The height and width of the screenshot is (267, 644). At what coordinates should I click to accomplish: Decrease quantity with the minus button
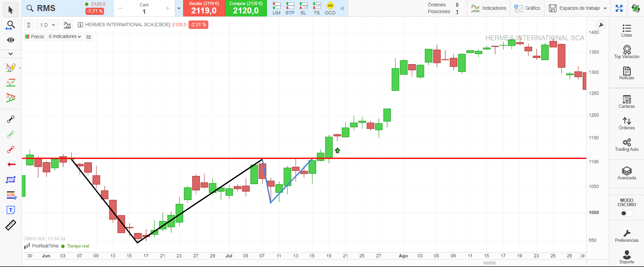121,8
